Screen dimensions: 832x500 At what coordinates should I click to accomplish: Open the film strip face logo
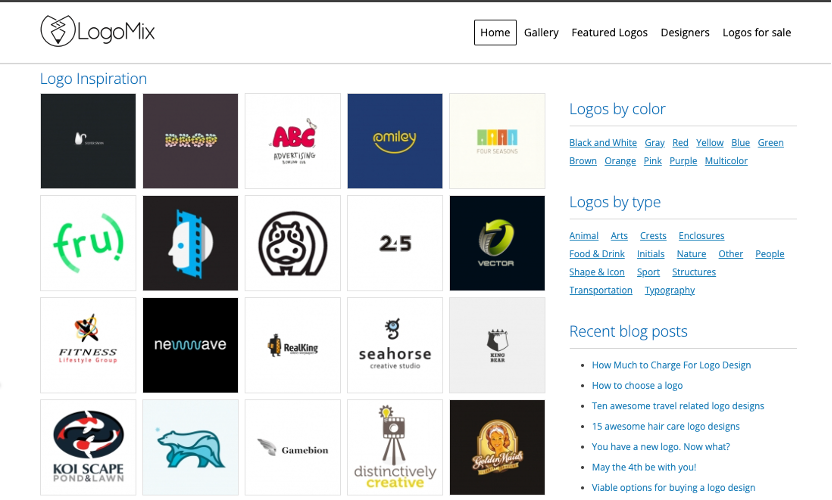190,243
